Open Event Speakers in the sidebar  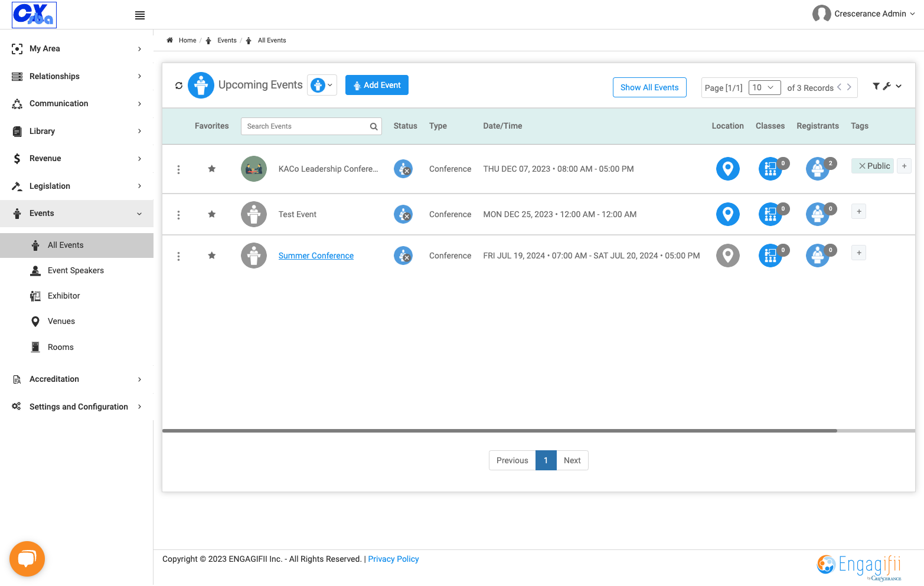click(x=77, y=271)
